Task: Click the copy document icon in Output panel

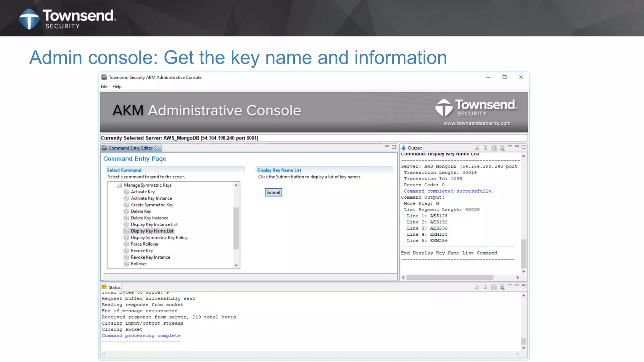Action: click(486, 148)
